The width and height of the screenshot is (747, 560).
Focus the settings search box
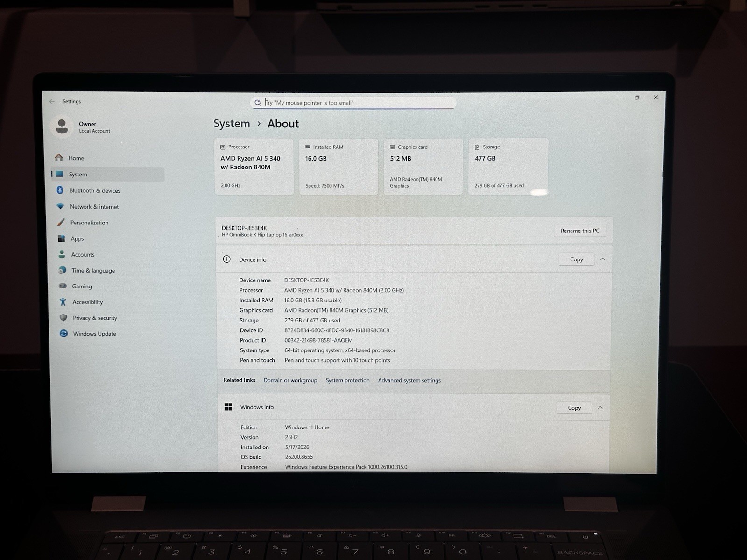click(x=353, y=103)
